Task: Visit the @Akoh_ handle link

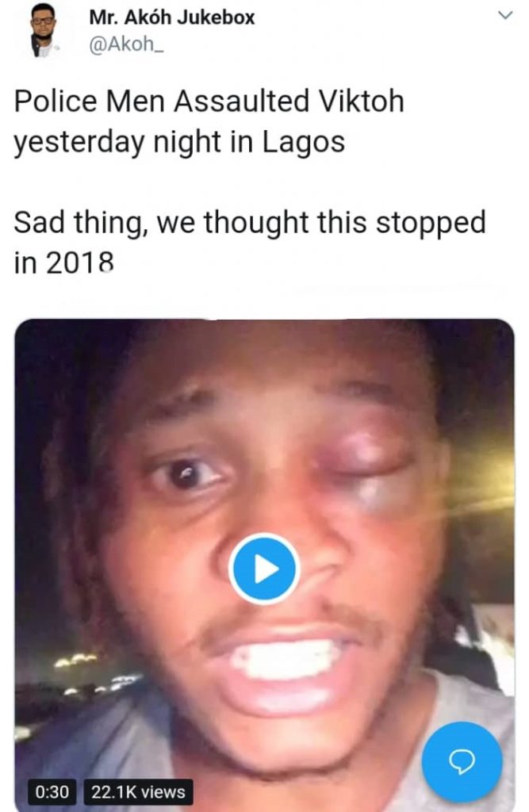Action: click(x=126, y=44)
